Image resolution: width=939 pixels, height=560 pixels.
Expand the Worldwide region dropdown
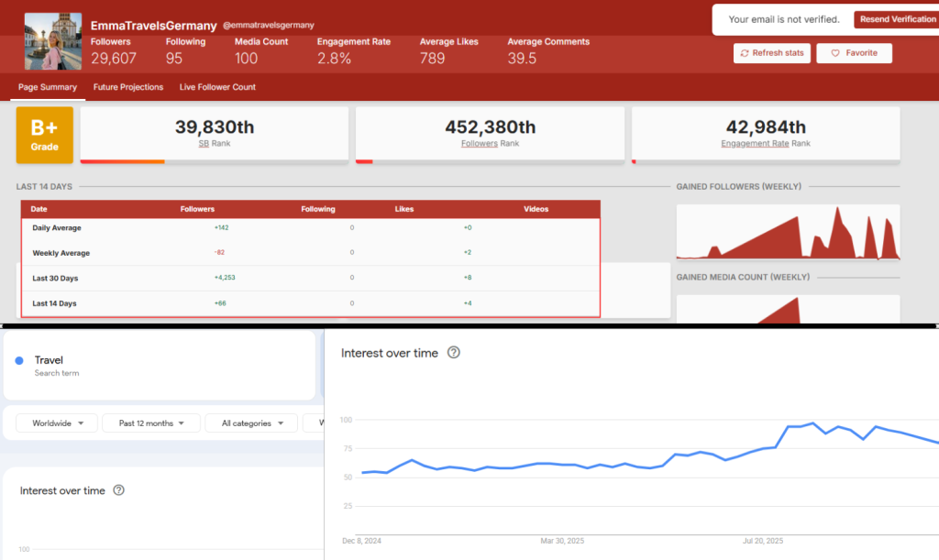coord(57,423)
